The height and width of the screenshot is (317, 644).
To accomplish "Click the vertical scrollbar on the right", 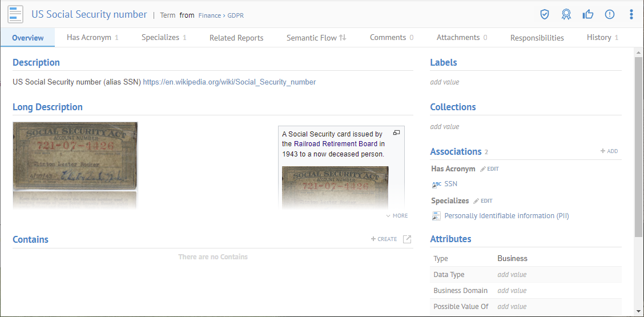I will (x=638, y=143).
